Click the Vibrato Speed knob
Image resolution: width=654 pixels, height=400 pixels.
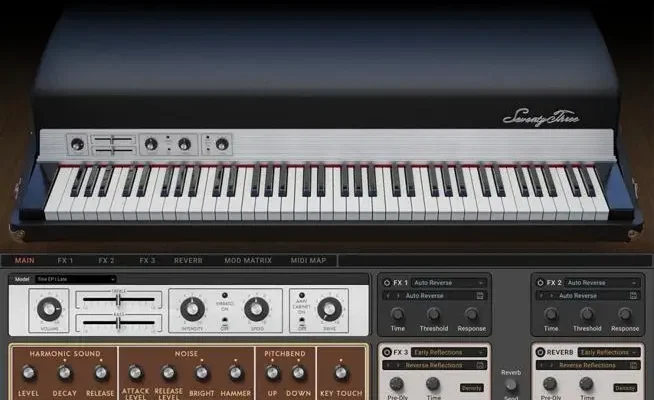click(257, 308)
